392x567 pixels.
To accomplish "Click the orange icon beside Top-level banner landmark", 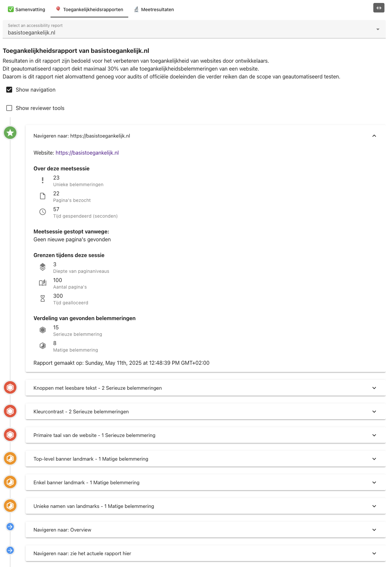I will click(10, 458).
